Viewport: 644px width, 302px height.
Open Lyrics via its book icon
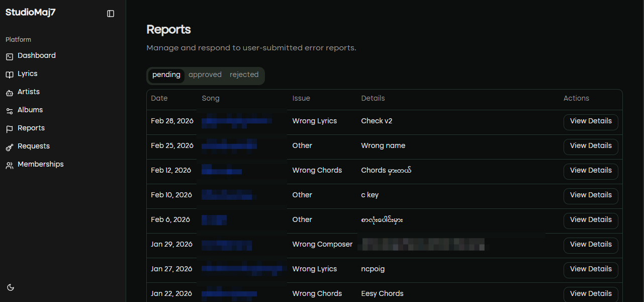[x=9, y=73]
